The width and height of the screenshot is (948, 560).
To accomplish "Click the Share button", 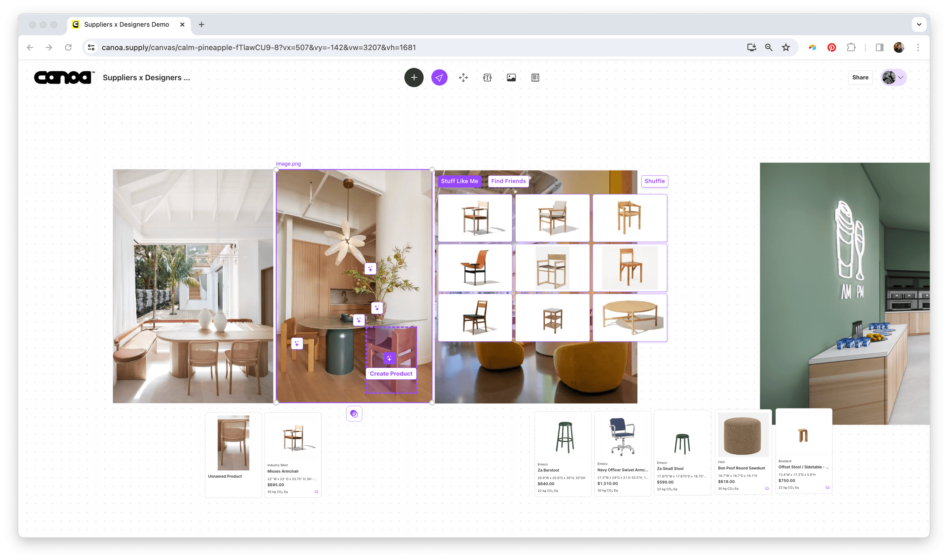I will pyautogui.click(x=860, y=77).
